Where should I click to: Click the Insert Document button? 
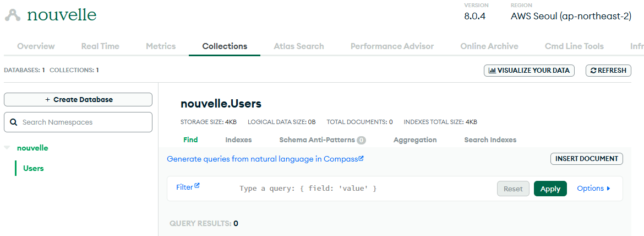587,159
